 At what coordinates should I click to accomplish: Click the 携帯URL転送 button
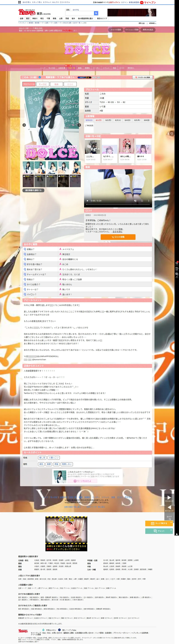(x=148, y=29)
